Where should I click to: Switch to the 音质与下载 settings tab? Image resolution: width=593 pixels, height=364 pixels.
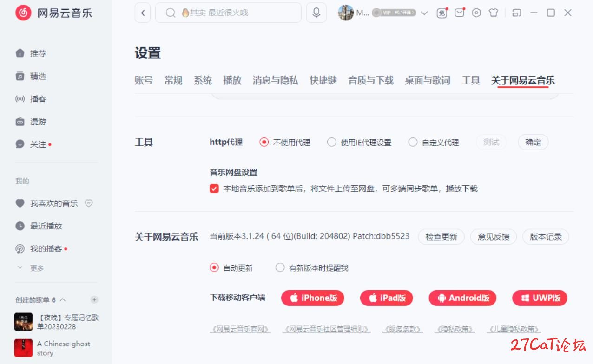371,80
